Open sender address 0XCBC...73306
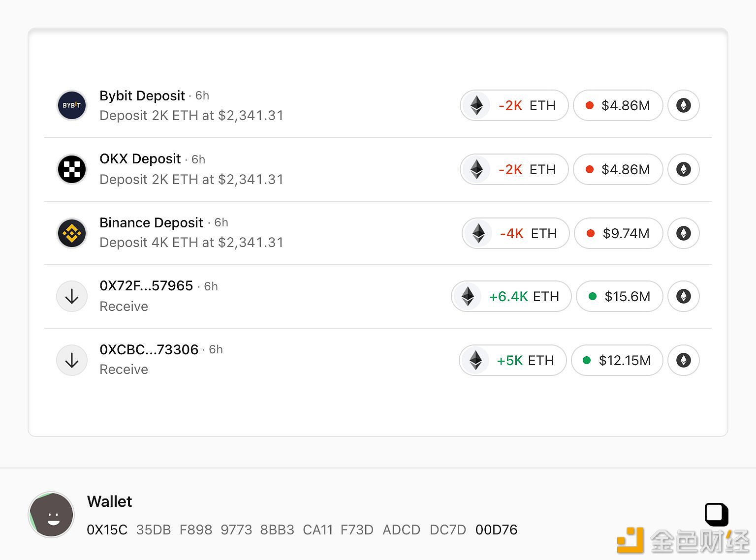This screenshot has height=560, width=756. [149, 349]
